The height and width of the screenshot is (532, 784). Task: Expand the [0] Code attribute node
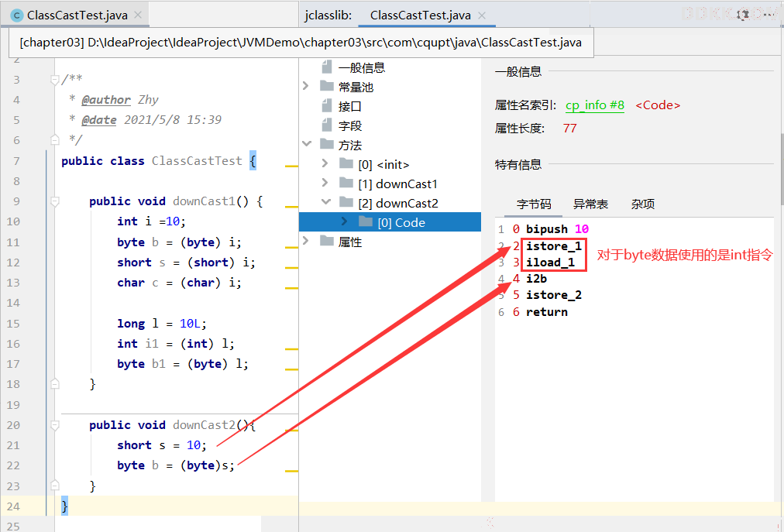click(x=345, y=221)
